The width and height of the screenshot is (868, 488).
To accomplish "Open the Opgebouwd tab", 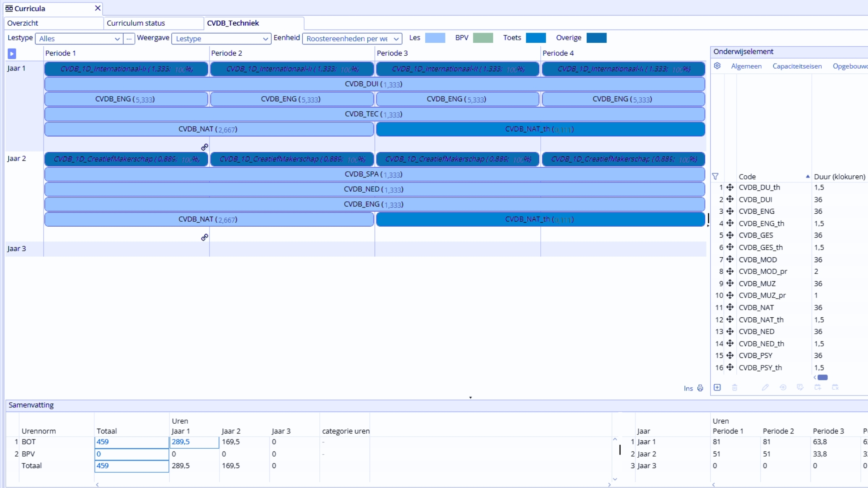I will (850, 66).
